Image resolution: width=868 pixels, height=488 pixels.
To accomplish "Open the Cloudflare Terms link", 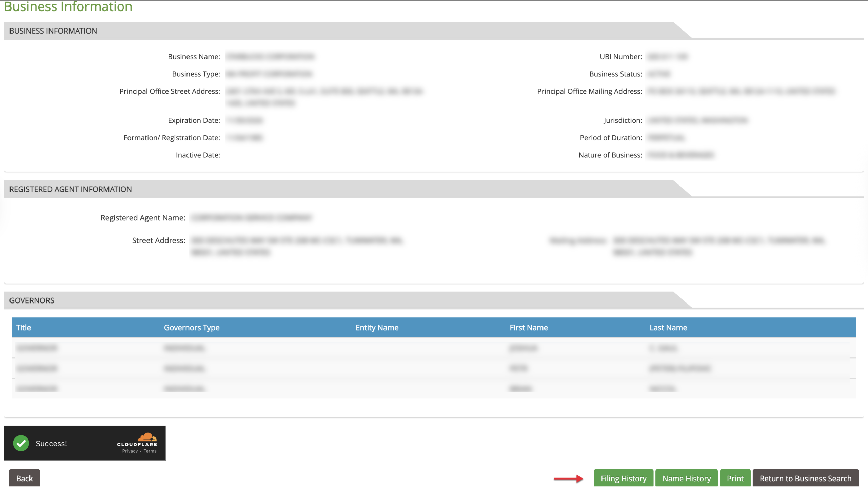I will click(150, 451).
